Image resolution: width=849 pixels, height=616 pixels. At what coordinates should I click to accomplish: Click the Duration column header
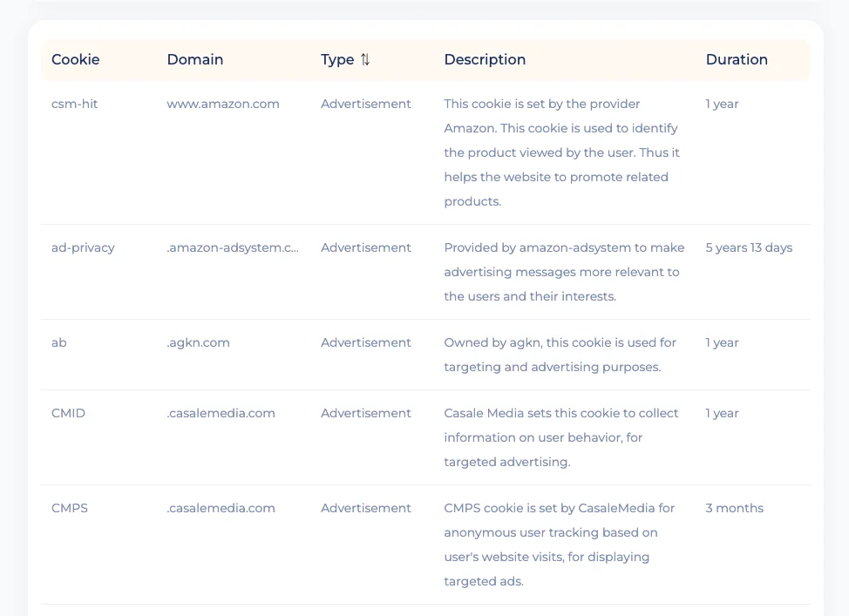pos(737,60)
